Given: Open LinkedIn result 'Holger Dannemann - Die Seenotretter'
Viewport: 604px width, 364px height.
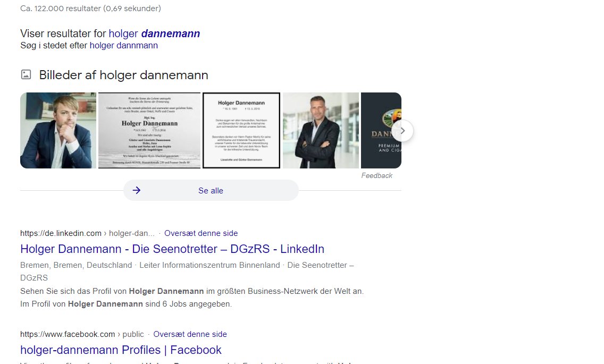Looking at the screenshot, I should [x=172, y=249].
